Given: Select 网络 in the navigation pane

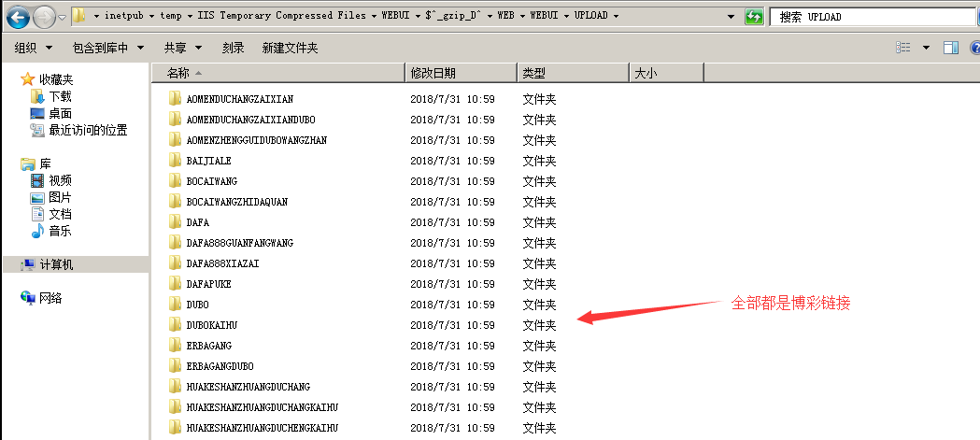Looking at the screenshot, I should 50,298.
